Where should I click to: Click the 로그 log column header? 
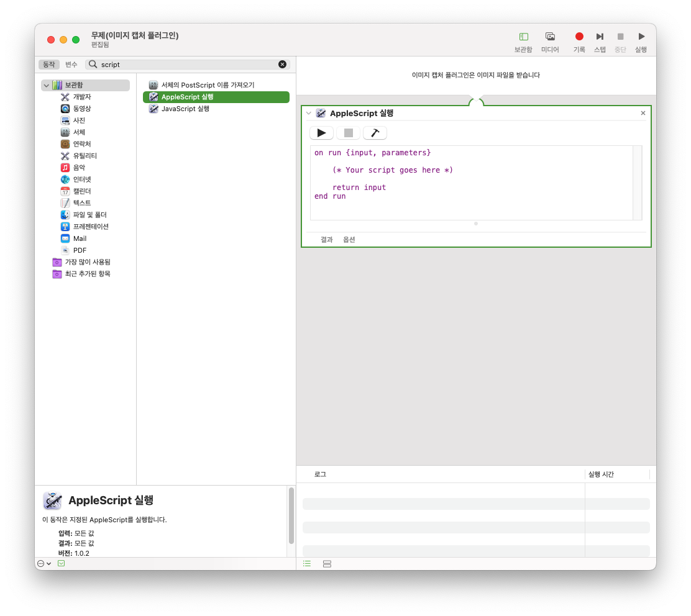[320, 474]
